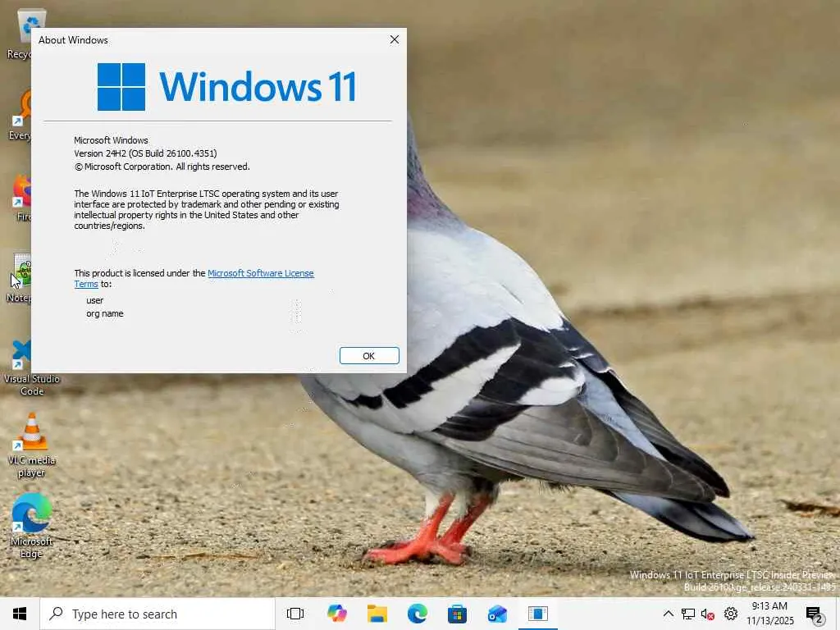Image resolution: width=840 pixels, height=630 pixels.
Task: Click the 'user' licensee text
Action: (95, 300)
